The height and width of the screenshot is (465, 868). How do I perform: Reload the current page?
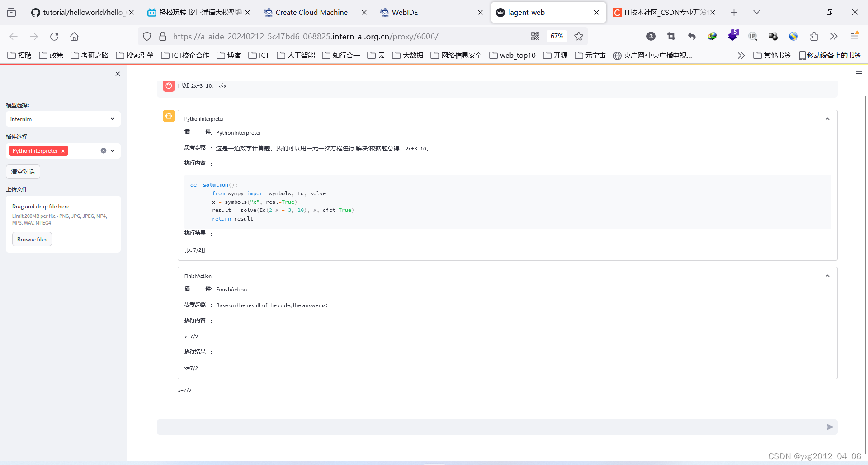click(54, 36)
